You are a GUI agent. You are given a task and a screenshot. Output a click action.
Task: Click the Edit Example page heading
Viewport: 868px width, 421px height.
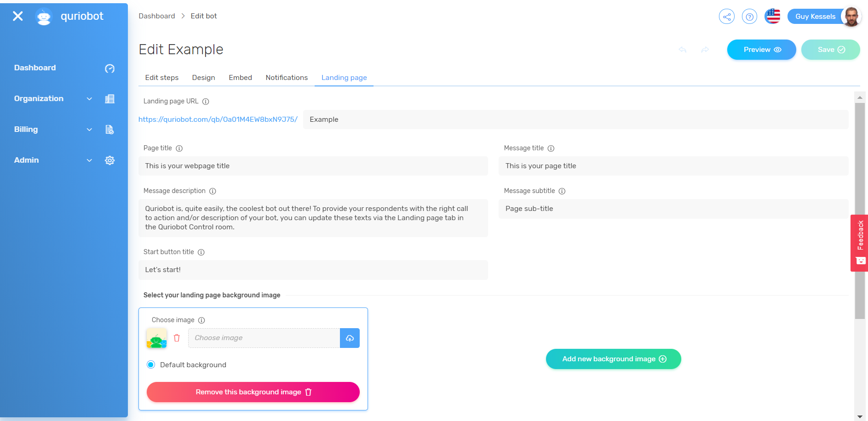pyautogui.click(x=181, y=49)
